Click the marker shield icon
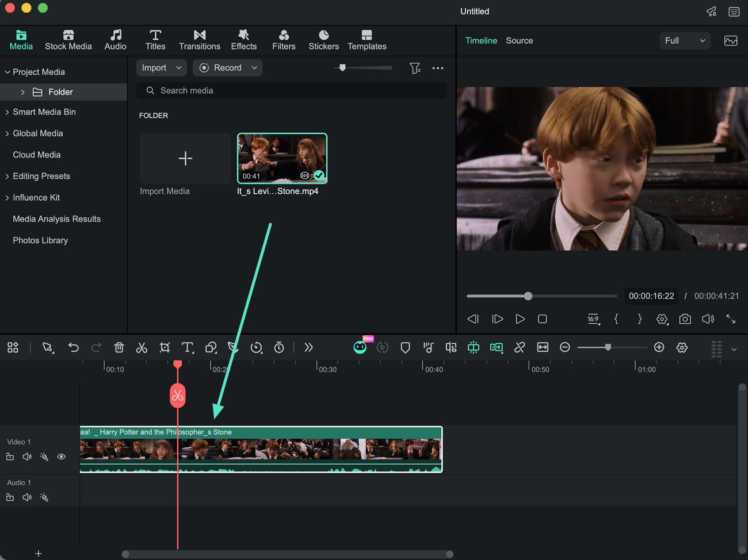Viewport: 748px width, 560px height. 405,347
